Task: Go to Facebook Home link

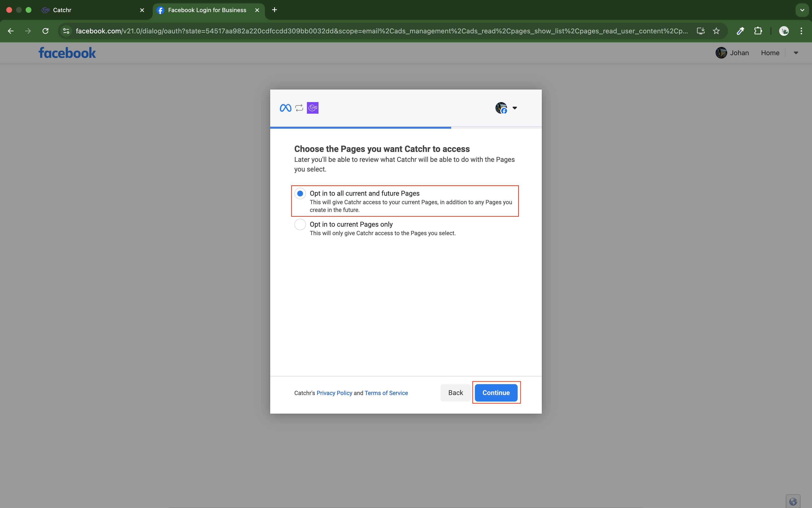Action: 770,53
